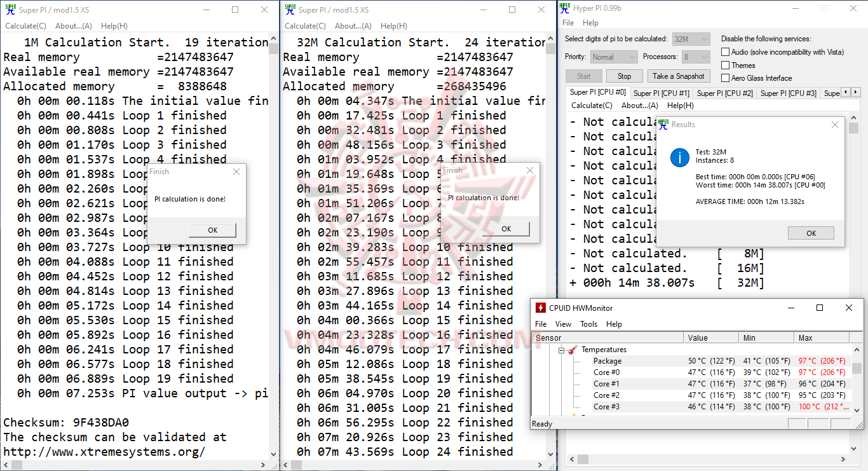Click the Value column header in HWMonitor

[x=712, y=338]
